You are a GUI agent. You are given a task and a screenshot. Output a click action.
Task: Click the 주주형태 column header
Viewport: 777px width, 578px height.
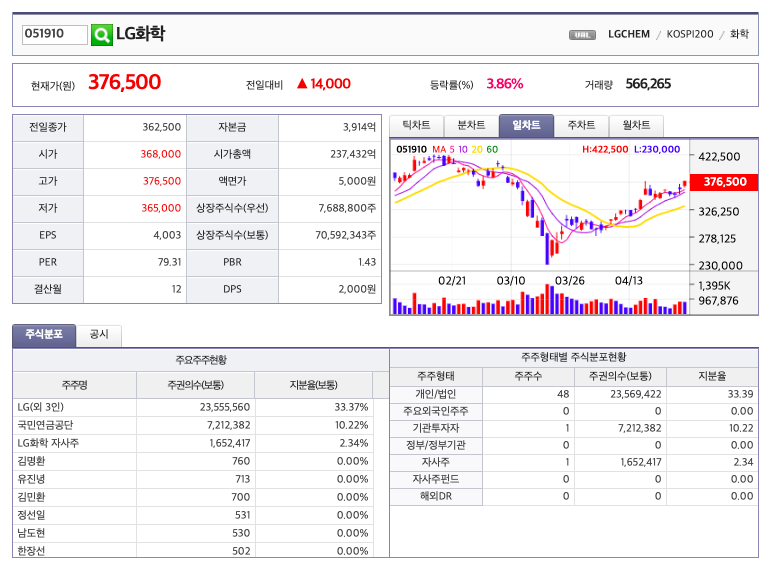coord(436,377)
